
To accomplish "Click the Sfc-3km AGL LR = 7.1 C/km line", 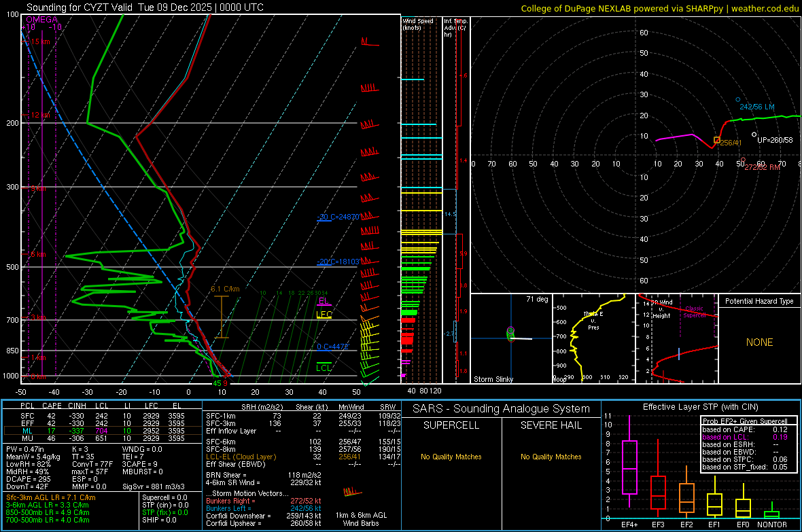I will 51,497.
